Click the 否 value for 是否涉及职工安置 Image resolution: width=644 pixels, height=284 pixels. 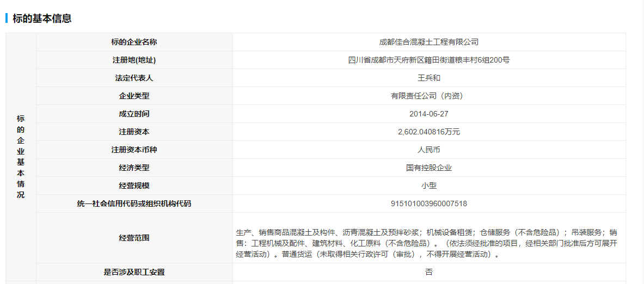[428, 272]
